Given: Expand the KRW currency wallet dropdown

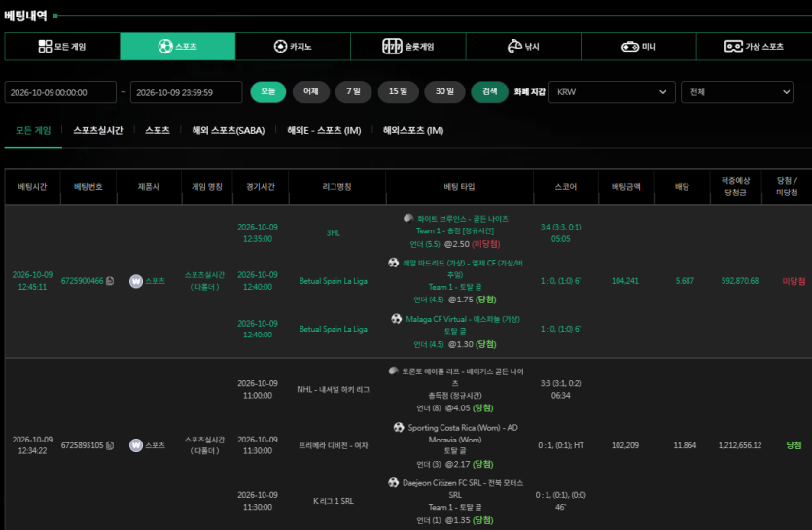Looking at the screenshot, I should (612, 92).
